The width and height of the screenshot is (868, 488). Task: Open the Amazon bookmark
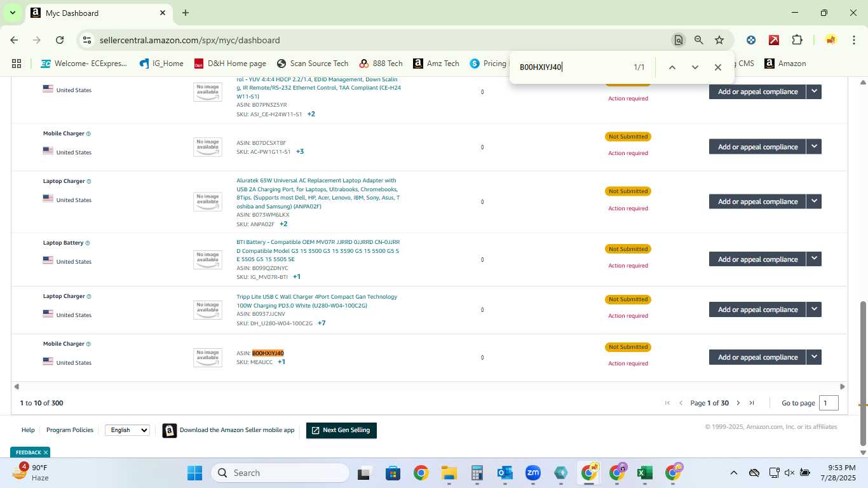click(785, 64)
